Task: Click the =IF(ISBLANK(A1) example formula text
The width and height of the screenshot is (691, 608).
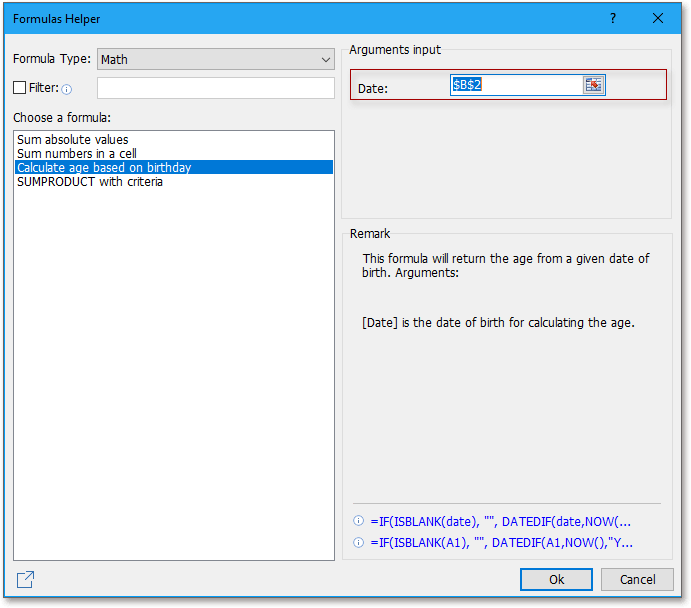Action: pyautogui.click(x=500, y=543)
